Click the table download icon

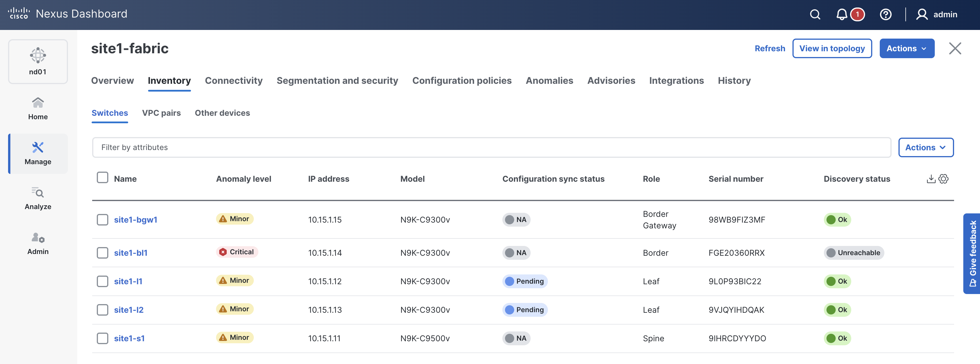click(930, 179)
